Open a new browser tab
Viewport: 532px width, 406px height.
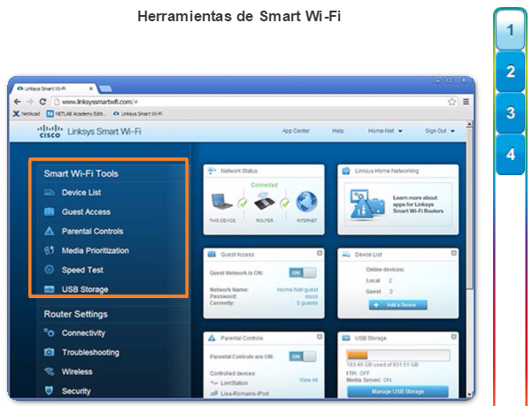coord(105,88)
